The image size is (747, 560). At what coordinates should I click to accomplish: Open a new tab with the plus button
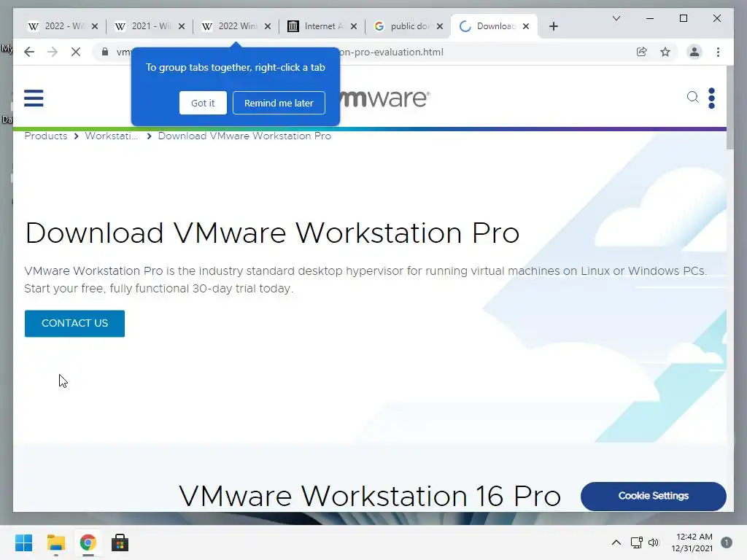tap(554, 26)
